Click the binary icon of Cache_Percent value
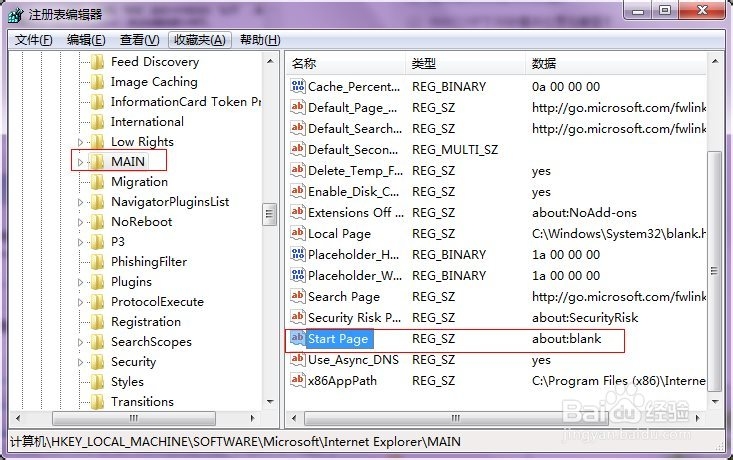Image resolution: width=733 pixels, height=460 pixels. click(298, 86)
